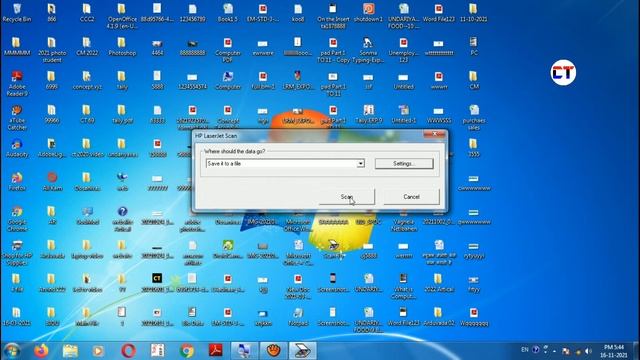
Task: Select the tally folder icon
Action: [122, 80]
